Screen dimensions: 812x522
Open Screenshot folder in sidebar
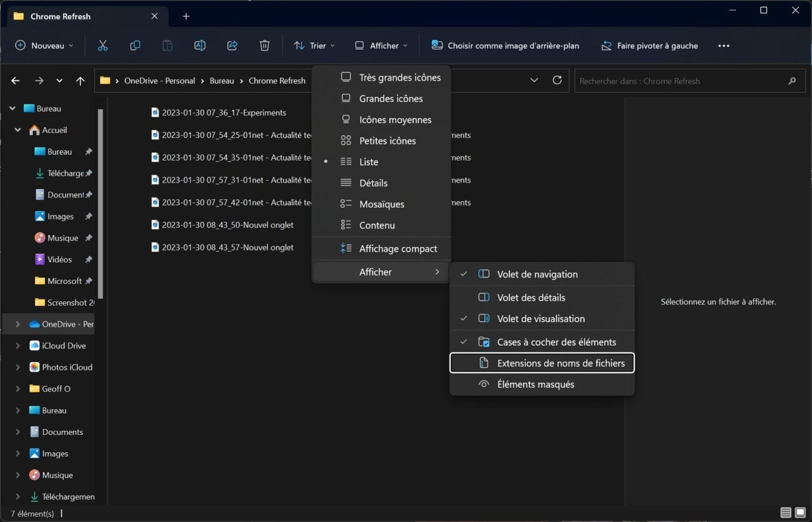point(64,302)
